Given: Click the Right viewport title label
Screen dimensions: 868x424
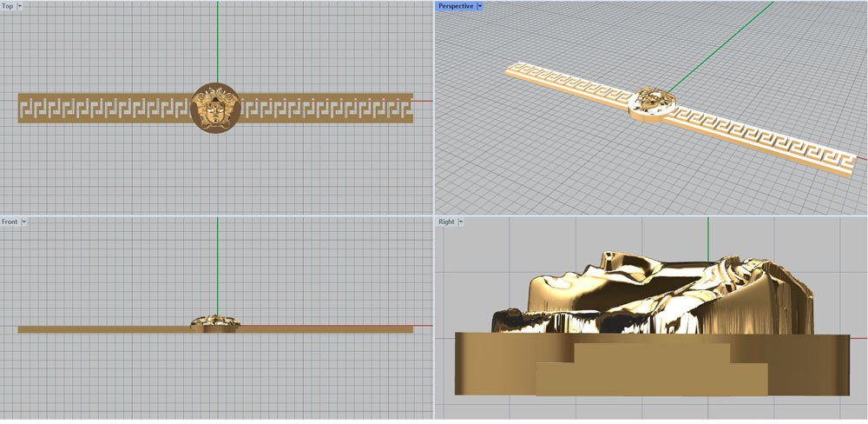Looking at the screenshot, I should [446, 222].
